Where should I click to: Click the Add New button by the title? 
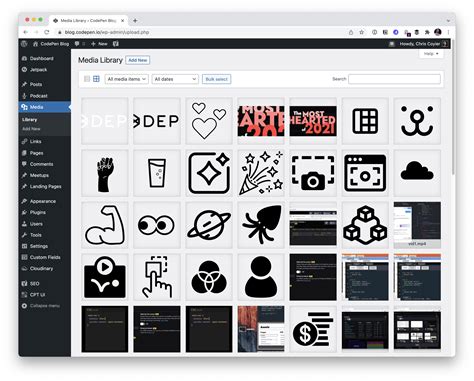point(138,60)
